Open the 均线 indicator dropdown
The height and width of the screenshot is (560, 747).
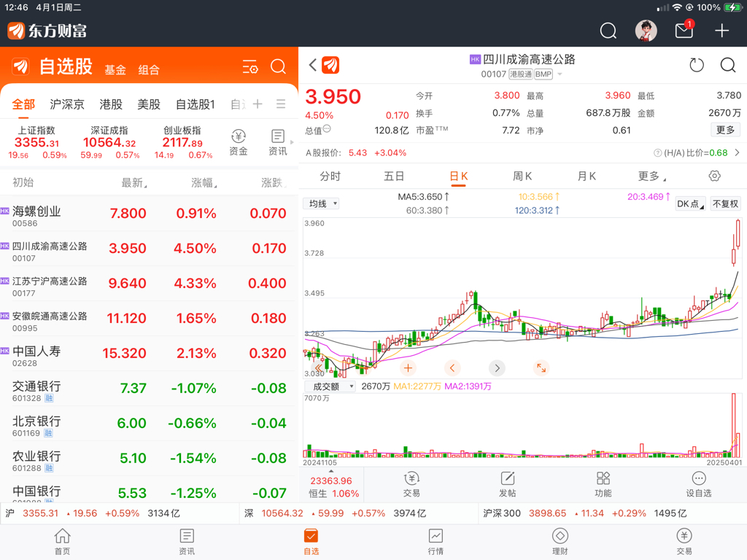coord(321,204)
